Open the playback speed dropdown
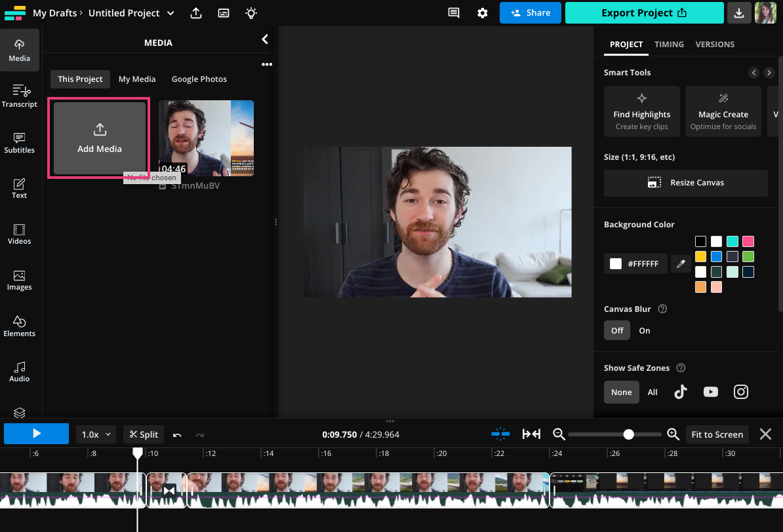The width and height of the screenshot is (783, 532). pyautogui.click(x=95, y=434)
